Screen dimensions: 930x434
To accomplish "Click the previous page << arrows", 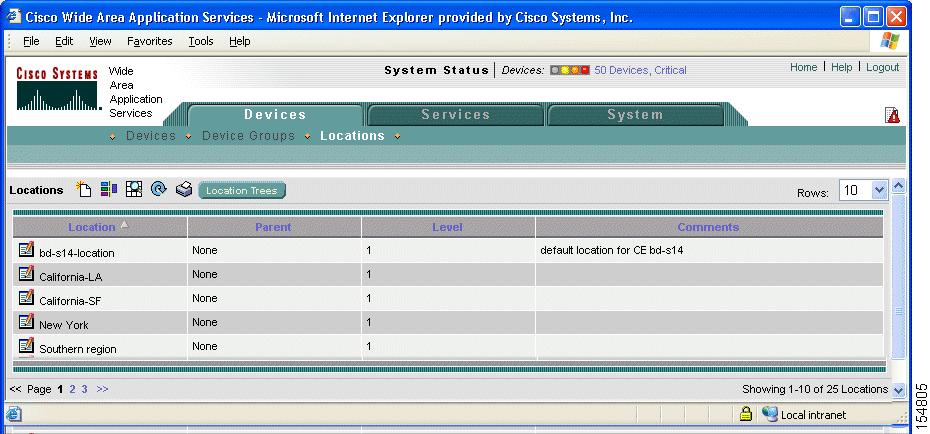I will (15, 389).
